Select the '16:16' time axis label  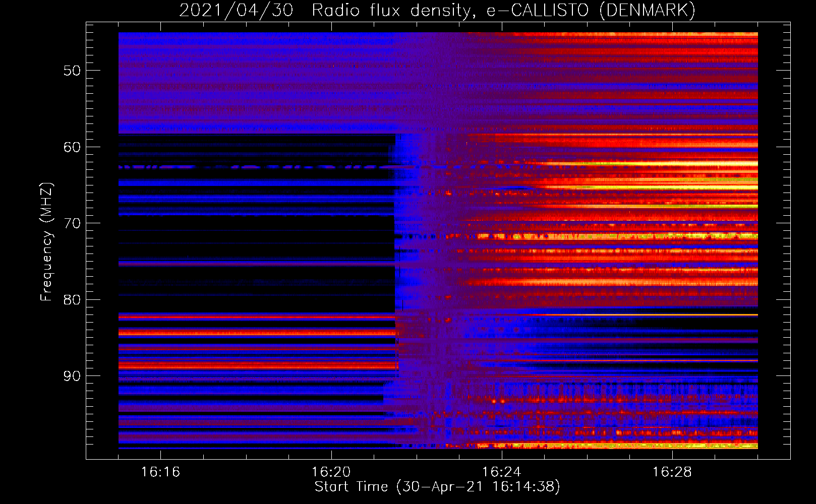tap(160, 472)
